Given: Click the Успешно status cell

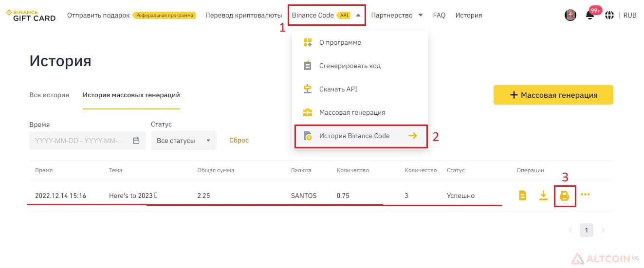Looking at the screenshot, I should [460, 196].
